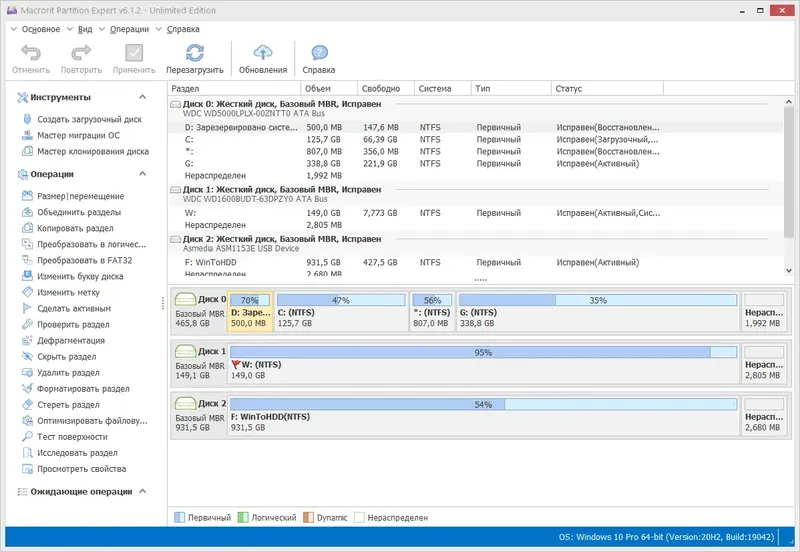Start Мастер клонирования диска wizard

[x=93, y=152]
